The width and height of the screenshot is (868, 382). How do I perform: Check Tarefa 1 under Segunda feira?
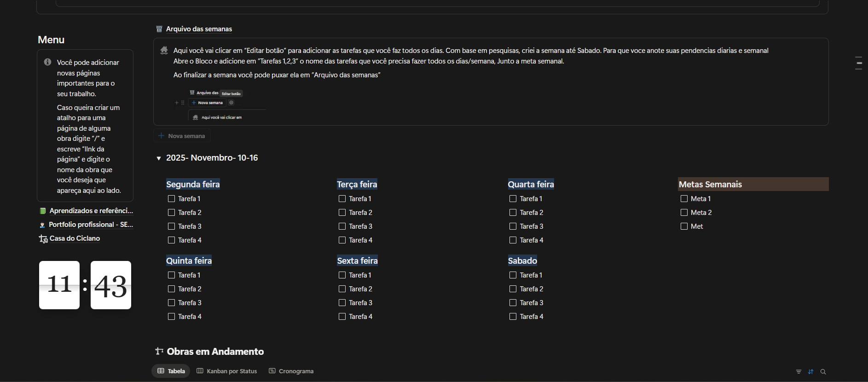coord(171,199)
